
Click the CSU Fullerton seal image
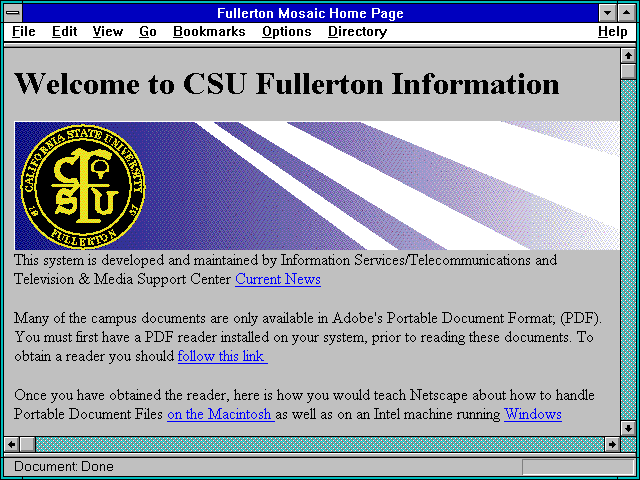coord(83,186)
